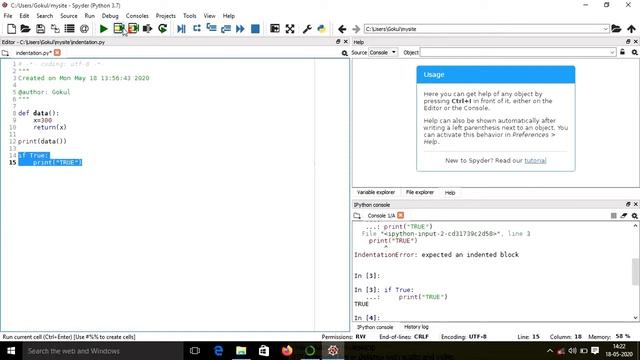Re-run the last script
The height and width of the screenshot is (360, 640).
(x=162, y=29)
